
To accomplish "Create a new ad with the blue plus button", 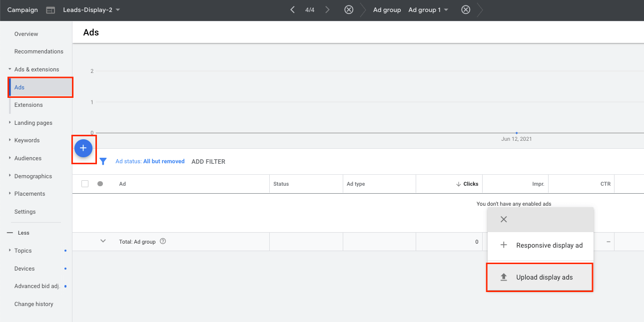I will [x=83, y=148].
